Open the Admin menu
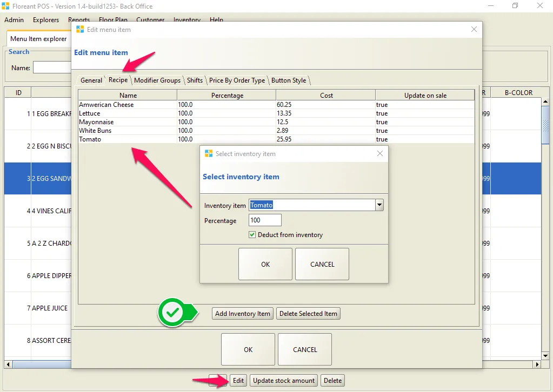The height and width of the screenshot is (392, 553). click(14, 20)
